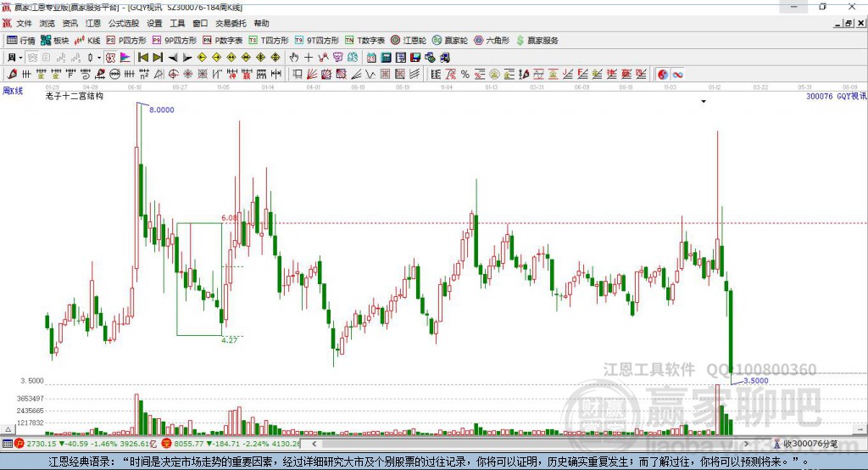The image size is (868, 470).
Task: Toggle the colored flag indicator button
Action: 125,58
